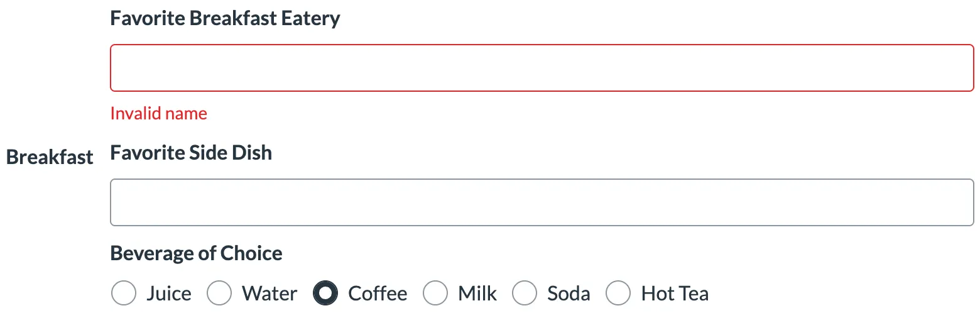Click the red Invalid name error message
The width and height of the screenshot is (980, 313).
coord(158,114)
